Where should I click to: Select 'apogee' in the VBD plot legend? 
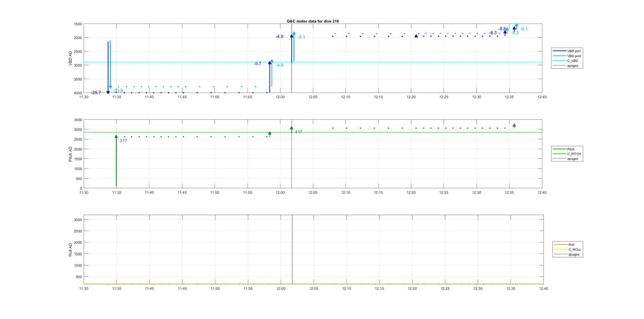565,66
